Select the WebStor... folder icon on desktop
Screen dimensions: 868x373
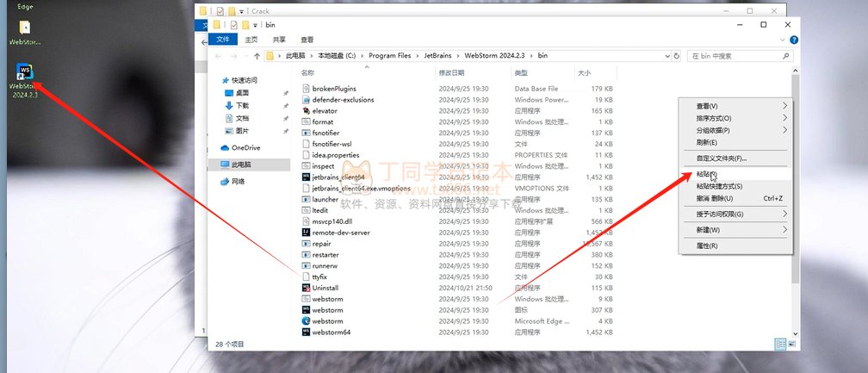[24, 27]
